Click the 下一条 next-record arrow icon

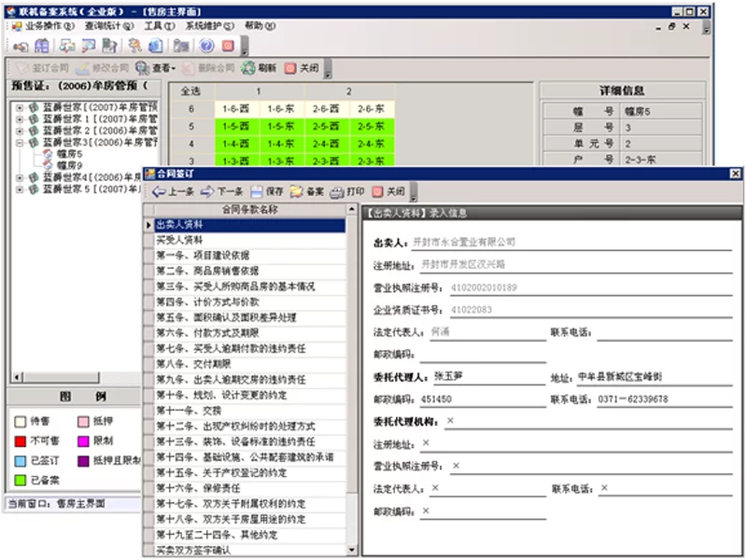pos(207,191)
